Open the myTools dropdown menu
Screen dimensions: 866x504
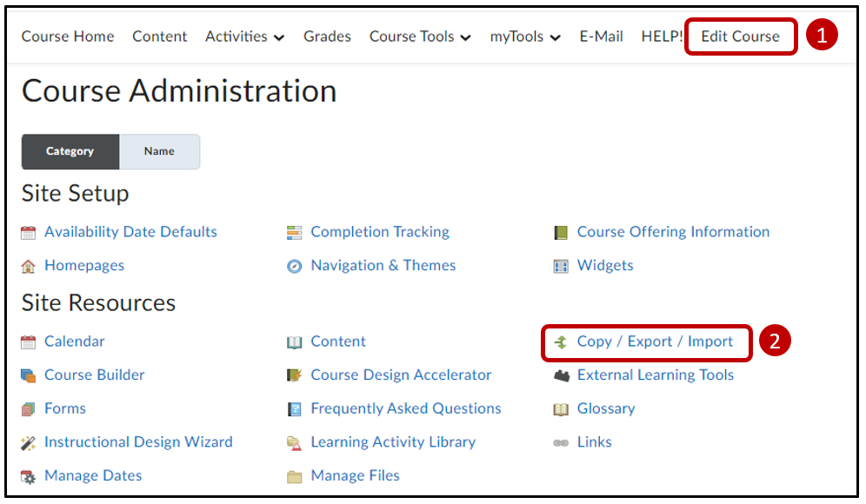[x=524, y=36]
